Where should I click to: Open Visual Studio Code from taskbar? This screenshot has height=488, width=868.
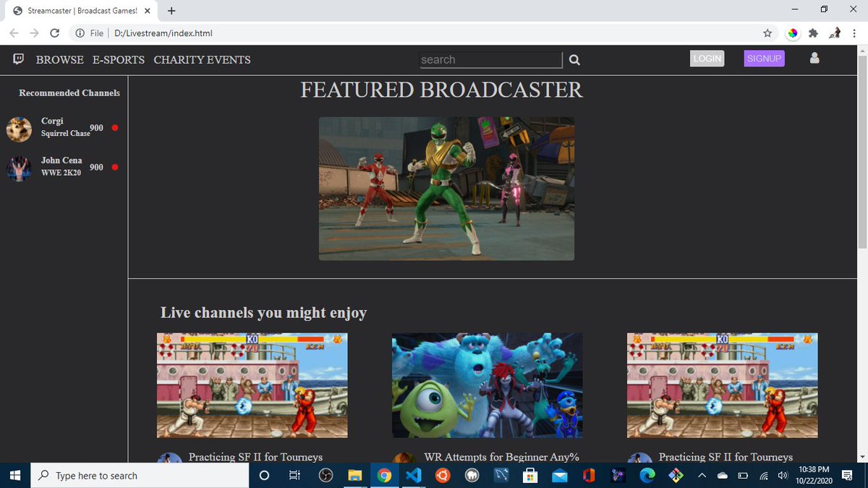coord(413,476)
